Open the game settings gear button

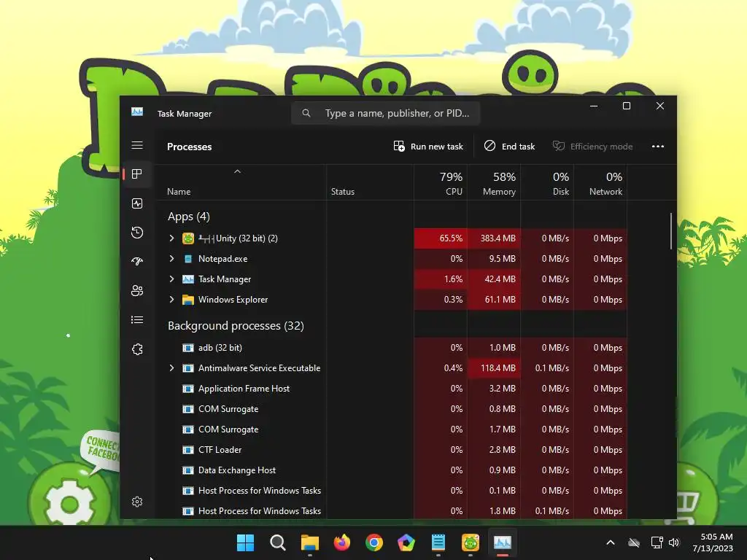point(70,502)
